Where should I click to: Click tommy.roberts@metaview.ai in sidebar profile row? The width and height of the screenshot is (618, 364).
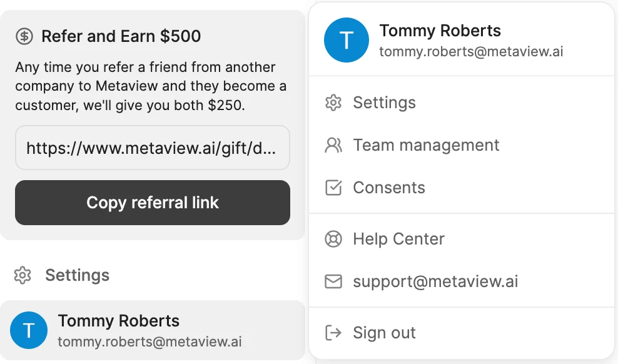[x=149, y=341]
